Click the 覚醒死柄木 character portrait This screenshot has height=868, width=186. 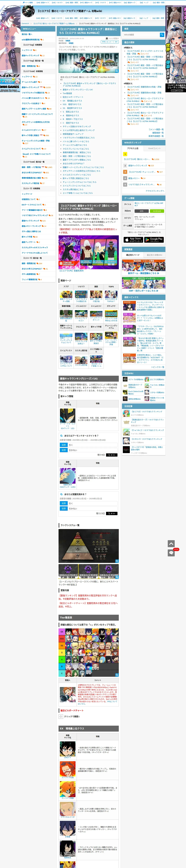pyautogui.click(x=68, y=476)
